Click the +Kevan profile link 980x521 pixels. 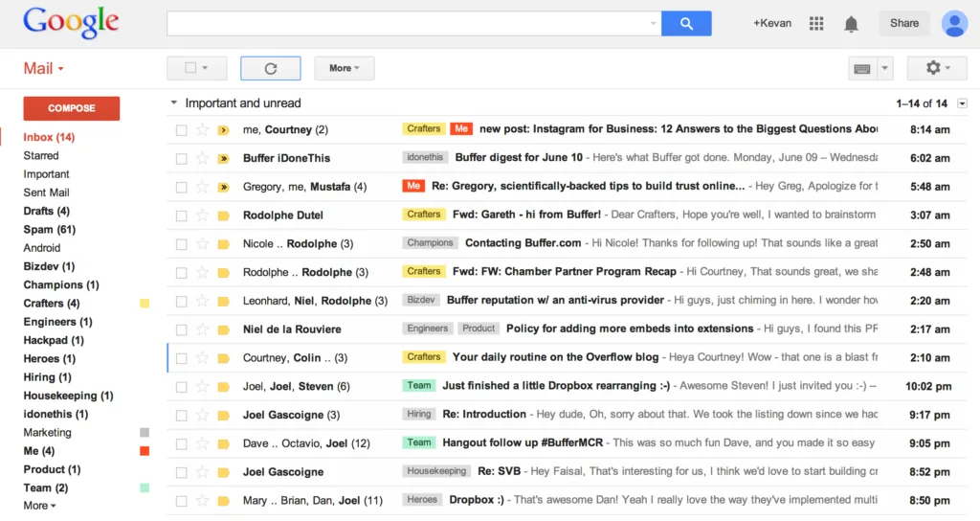tap(772, 23)
